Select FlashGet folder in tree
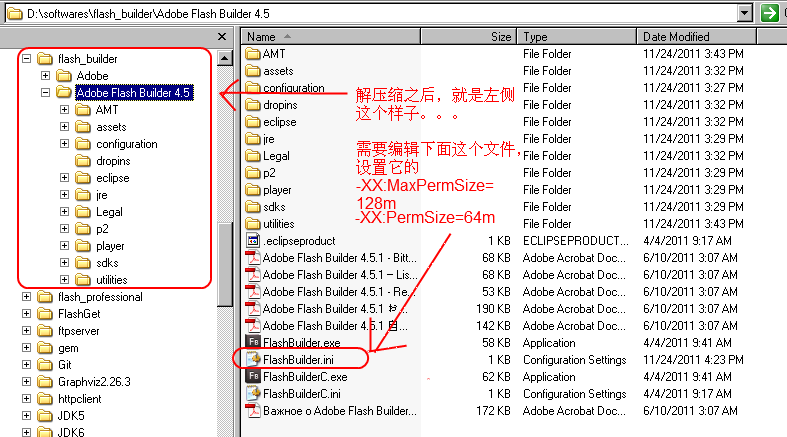Viewport: 787px width, 437px height. (79, 314)
